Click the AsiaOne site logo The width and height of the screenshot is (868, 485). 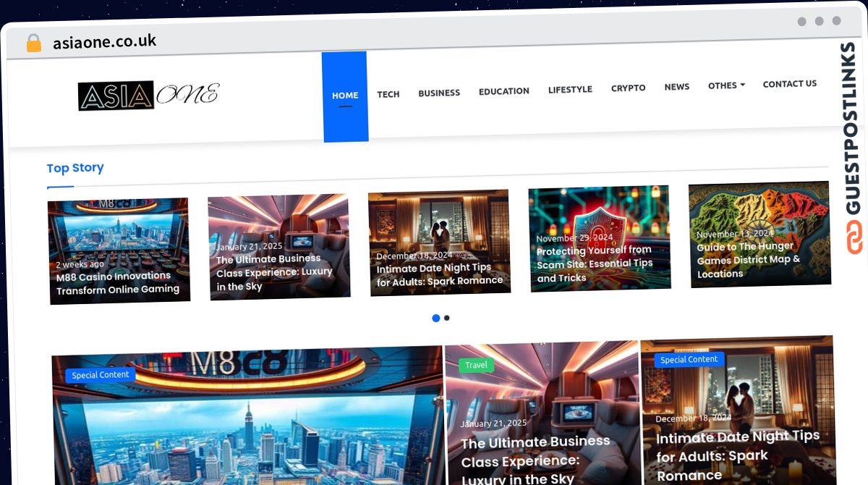(148, 95)
